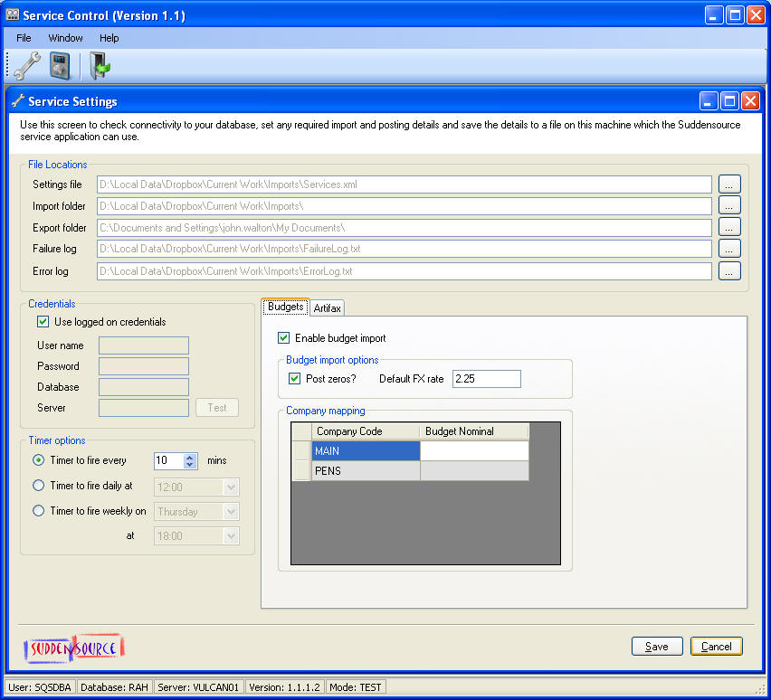This screenshot has height=700, width=771.
Task: Open the Help menu
Action: 109,38
